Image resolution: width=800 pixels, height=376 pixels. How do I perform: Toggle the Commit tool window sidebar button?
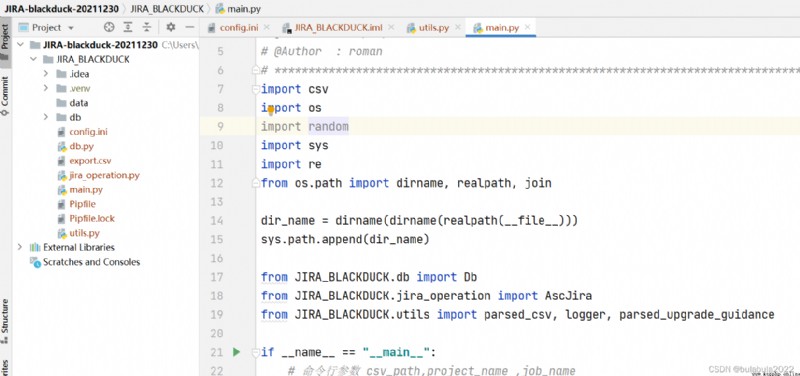tap(5, 96)
